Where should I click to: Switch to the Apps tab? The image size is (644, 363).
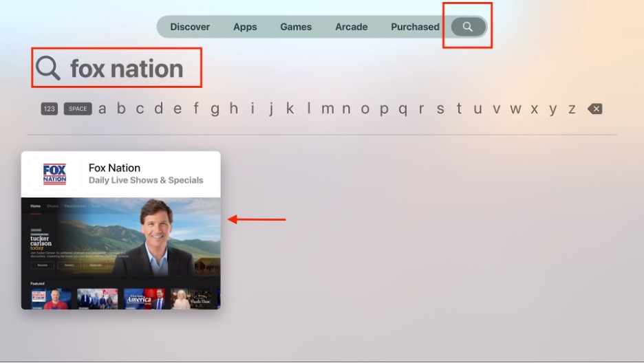pos(245,27)
